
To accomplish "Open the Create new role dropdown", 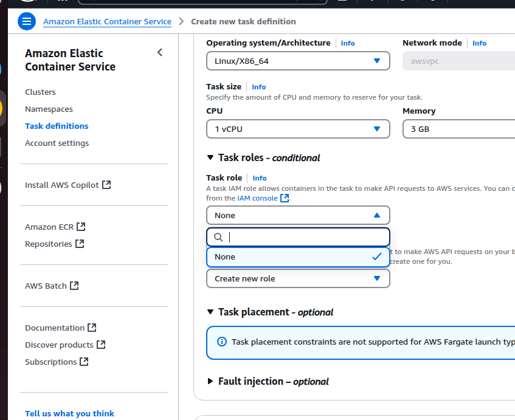I will [298, 278].
